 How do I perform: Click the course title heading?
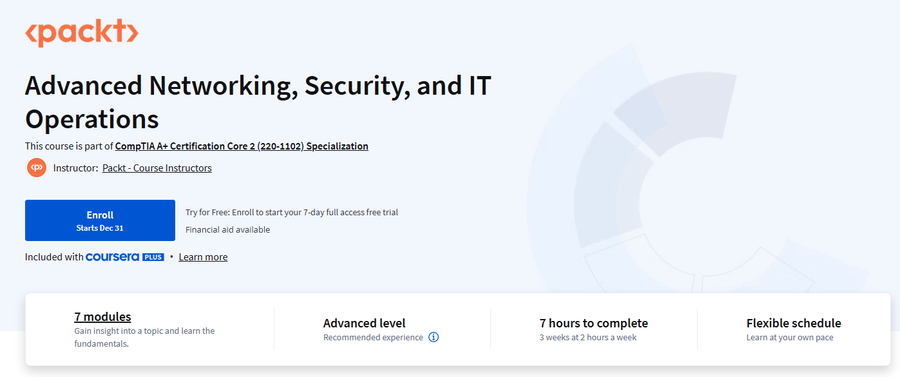click(258, 103)
